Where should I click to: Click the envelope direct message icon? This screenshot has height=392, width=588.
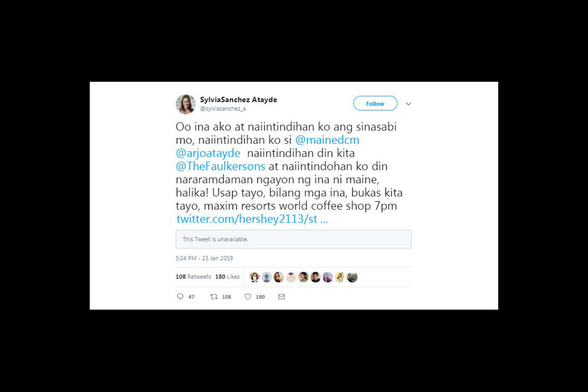(281, 297)
